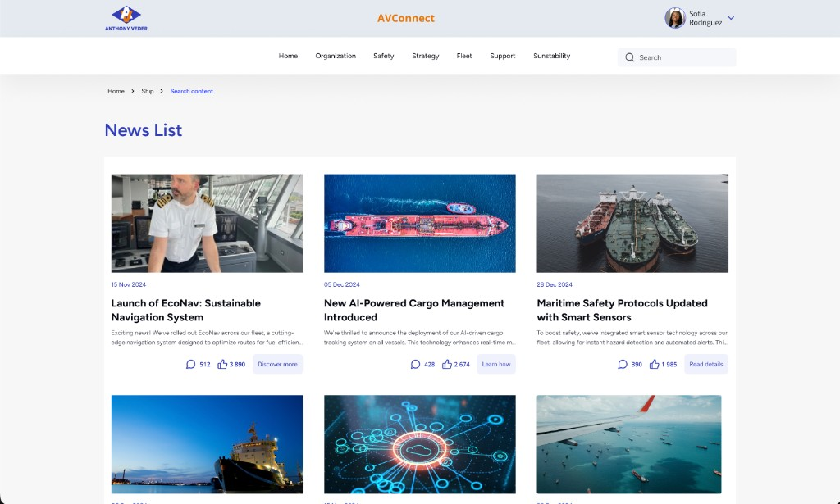The height and width of the screenshot is (504, 840).
Task: Open the Fleet menu
Action: click(464, 56)
